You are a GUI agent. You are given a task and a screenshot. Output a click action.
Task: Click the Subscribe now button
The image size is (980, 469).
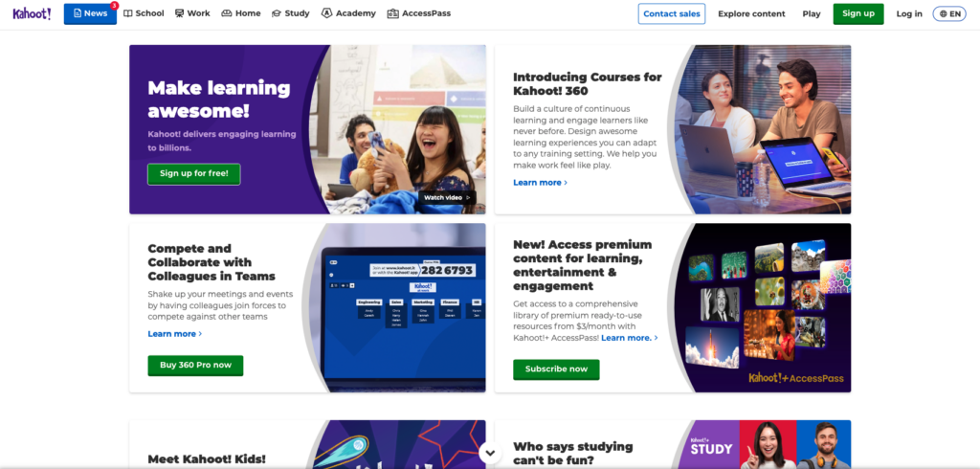pyautogui.click(x=556, y=368)
